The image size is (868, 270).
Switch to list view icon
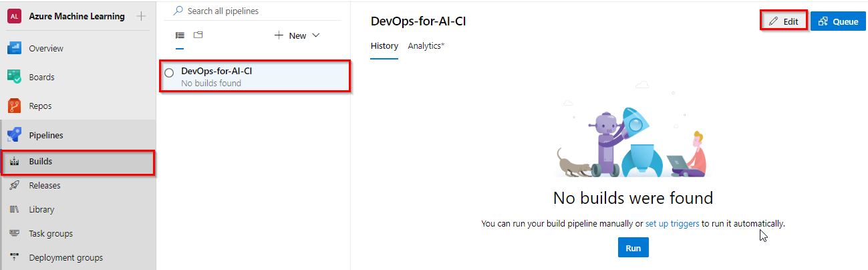point(180,35)
